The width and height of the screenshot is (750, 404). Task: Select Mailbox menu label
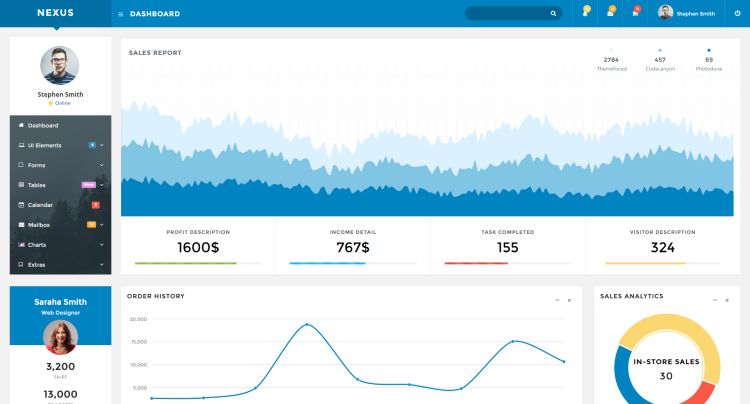pyautogui.click(x=39, y=225)
